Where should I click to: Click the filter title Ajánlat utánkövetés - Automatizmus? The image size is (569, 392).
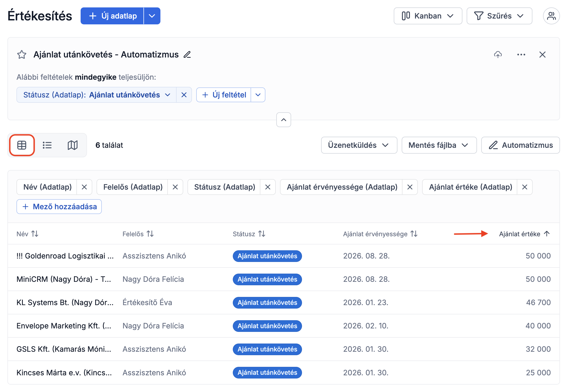click(106, 55)
